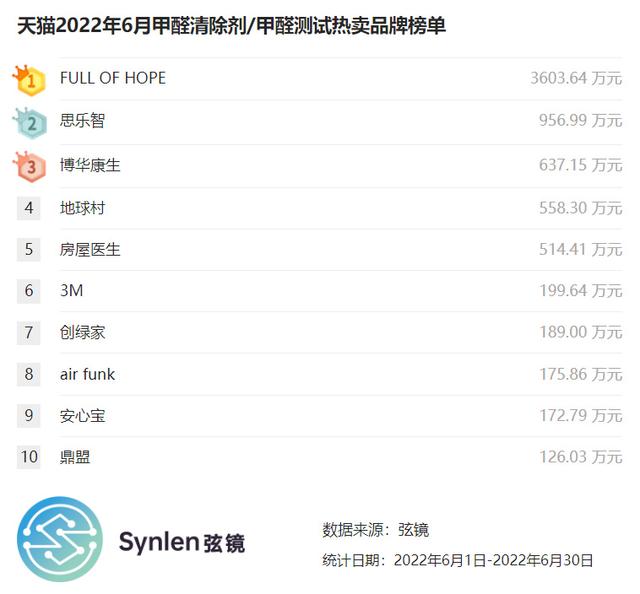The image size is (640, 594).
Task: Select the 安心宝 brand name
Action: tap(82, 416)
